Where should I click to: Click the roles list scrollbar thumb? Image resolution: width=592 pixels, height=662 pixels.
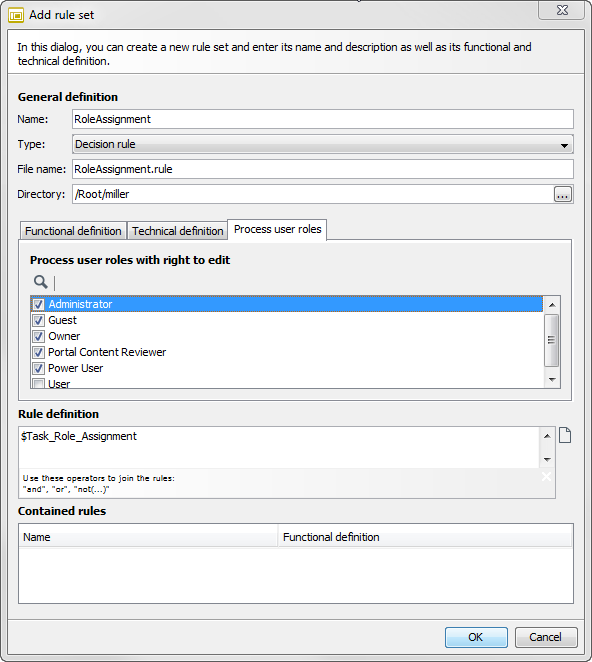click(551, 340)
